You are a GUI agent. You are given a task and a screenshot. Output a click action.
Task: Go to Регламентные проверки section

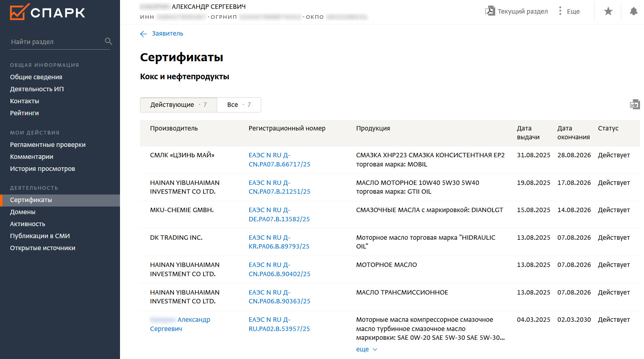click(48, 145)
